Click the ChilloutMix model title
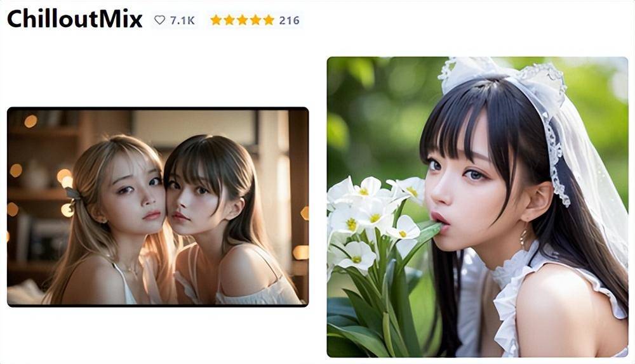 tap(75, 20)
